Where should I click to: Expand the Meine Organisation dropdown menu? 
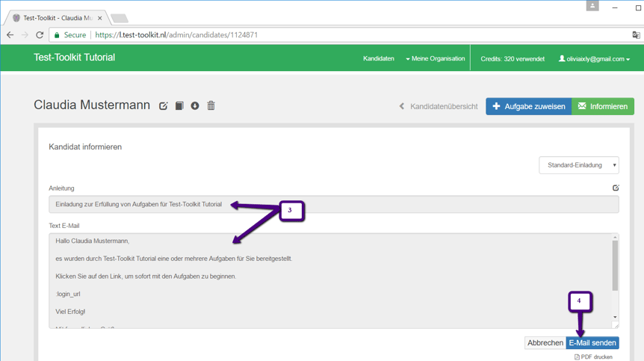tap(435, 59)
